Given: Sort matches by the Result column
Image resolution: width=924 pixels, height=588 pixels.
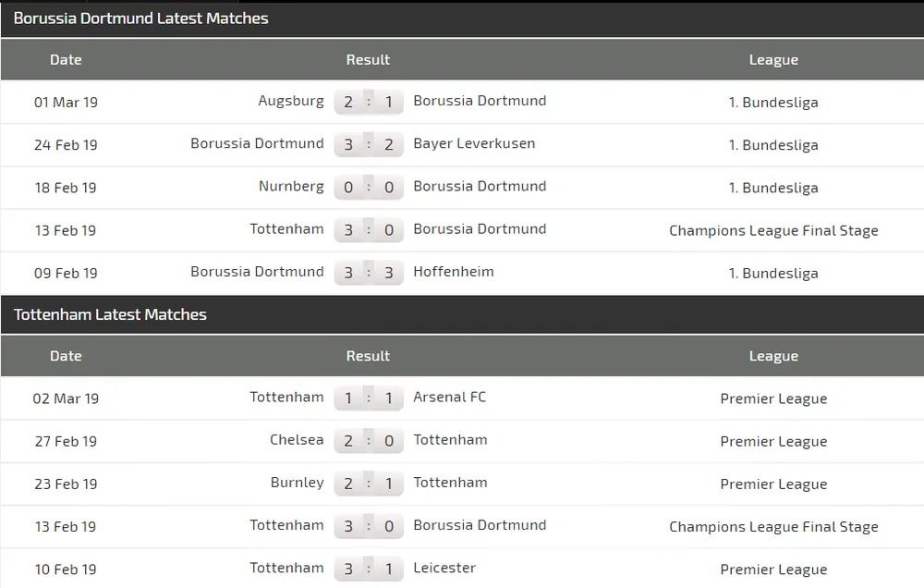Looking at the screenshot, I should (368, 59).
